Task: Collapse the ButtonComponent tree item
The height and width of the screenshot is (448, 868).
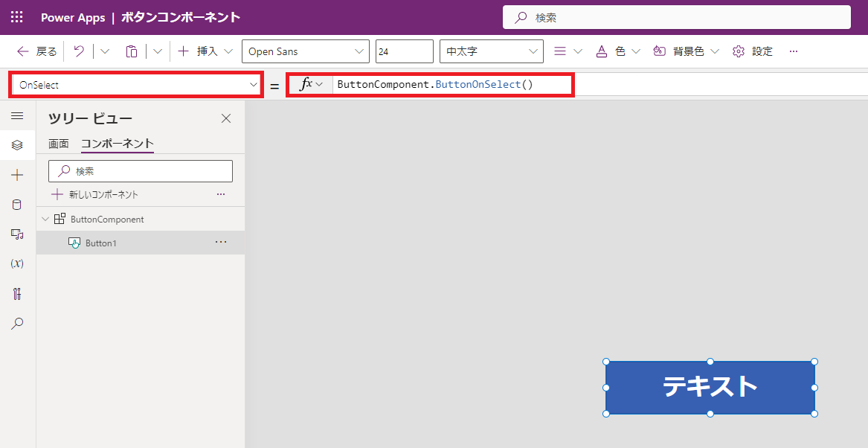Action: pos(45,219)
